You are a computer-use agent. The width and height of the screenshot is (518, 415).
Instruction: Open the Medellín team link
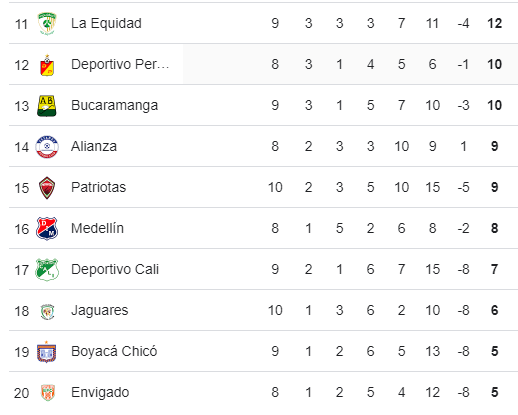(97, 228)
